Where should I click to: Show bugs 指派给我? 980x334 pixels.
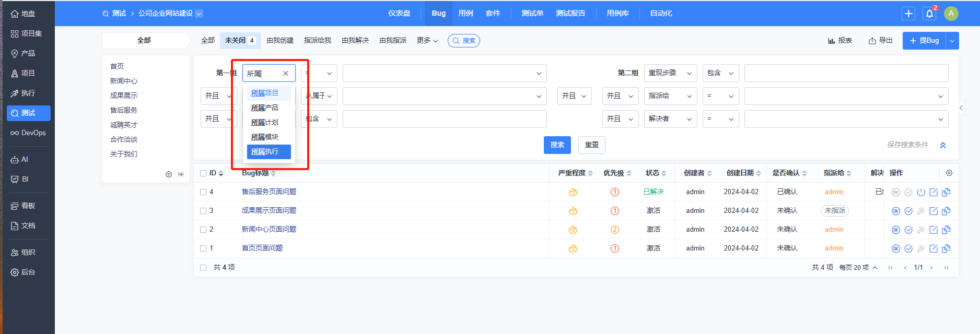pos(318,41)
